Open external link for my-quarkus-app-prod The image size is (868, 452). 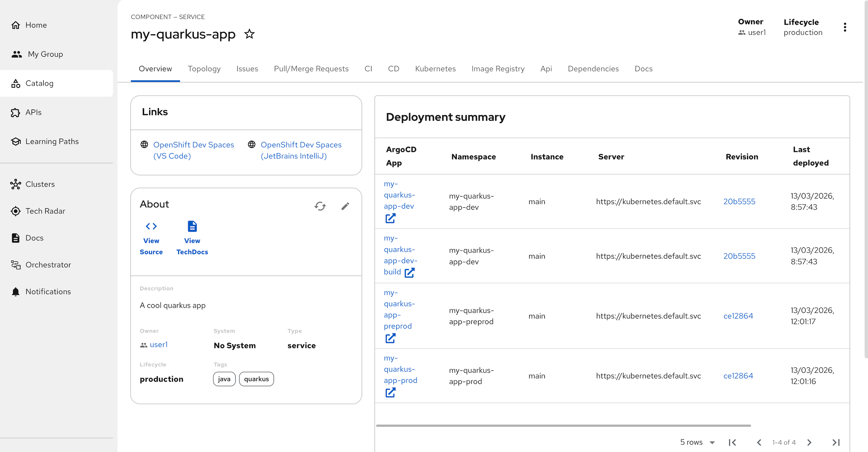click(390, 392)
